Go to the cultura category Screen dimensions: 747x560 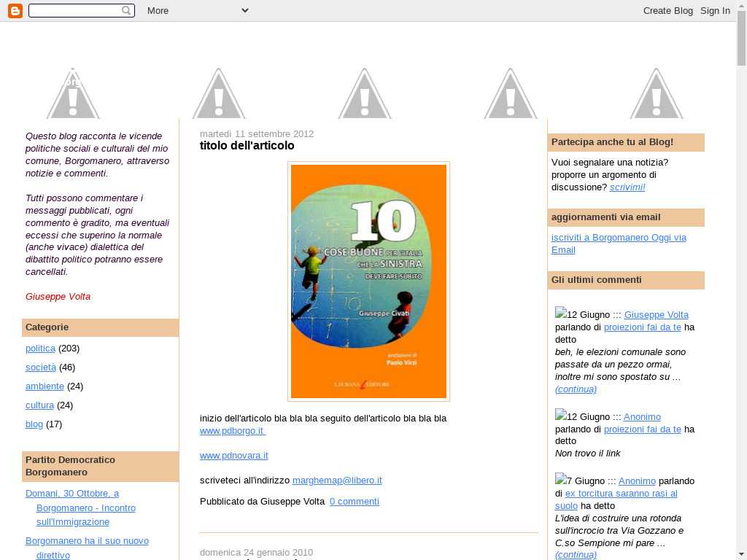click(x=39, y=405)
